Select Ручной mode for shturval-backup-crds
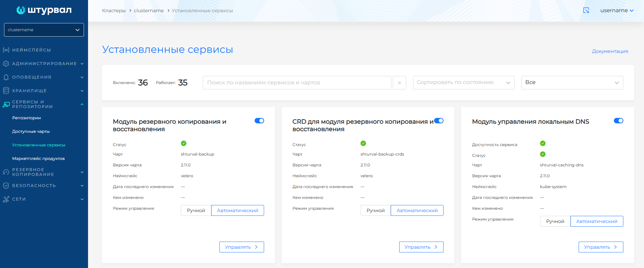Image resolution: width=644 pixels, height=268 pixels. coord(375,210)
